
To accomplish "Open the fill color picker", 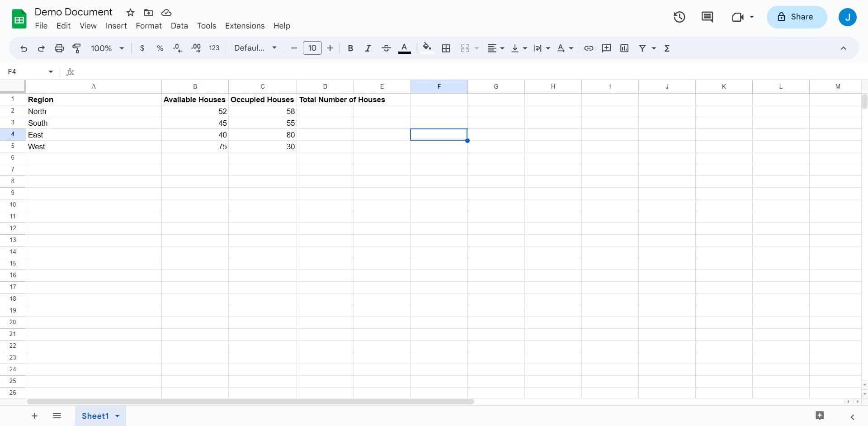I will point(427,48).
